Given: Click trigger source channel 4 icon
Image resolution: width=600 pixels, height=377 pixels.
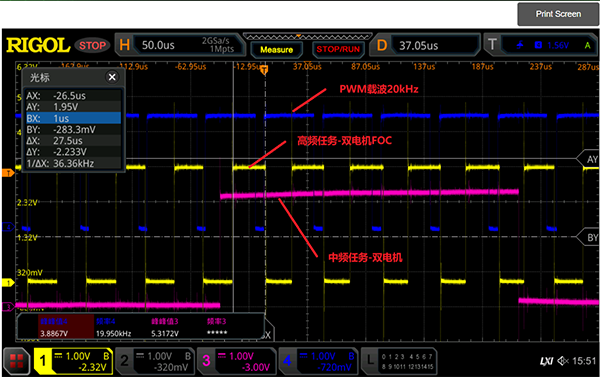Looking at the screenshot, I should [538, 45].
